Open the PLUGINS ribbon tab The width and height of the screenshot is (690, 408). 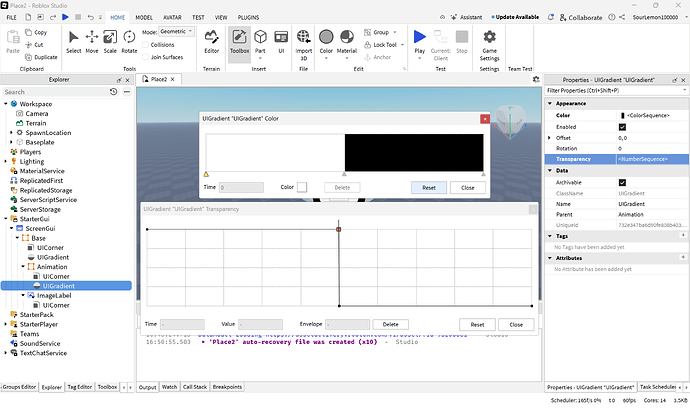pyautogui.click(x=248, y=18)
